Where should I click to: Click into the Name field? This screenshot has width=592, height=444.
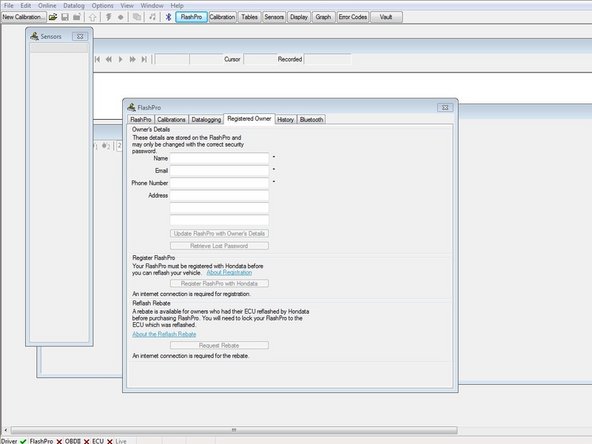click(219, 158)
